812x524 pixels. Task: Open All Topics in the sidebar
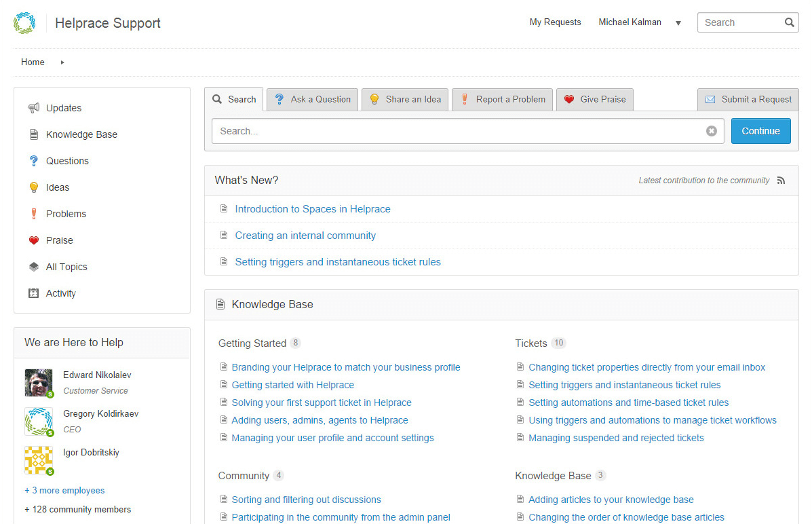point(66,266)
